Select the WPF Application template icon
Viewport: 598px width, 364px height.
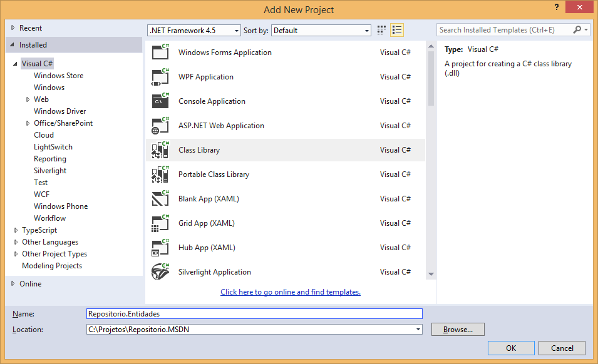(x=160, y=76)
